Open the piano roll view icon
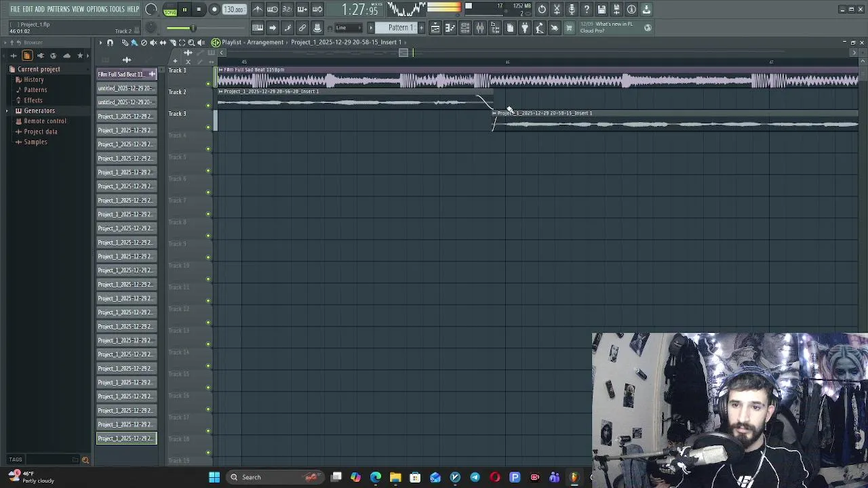Screen dimensions: 868x488 coord(450,28)
